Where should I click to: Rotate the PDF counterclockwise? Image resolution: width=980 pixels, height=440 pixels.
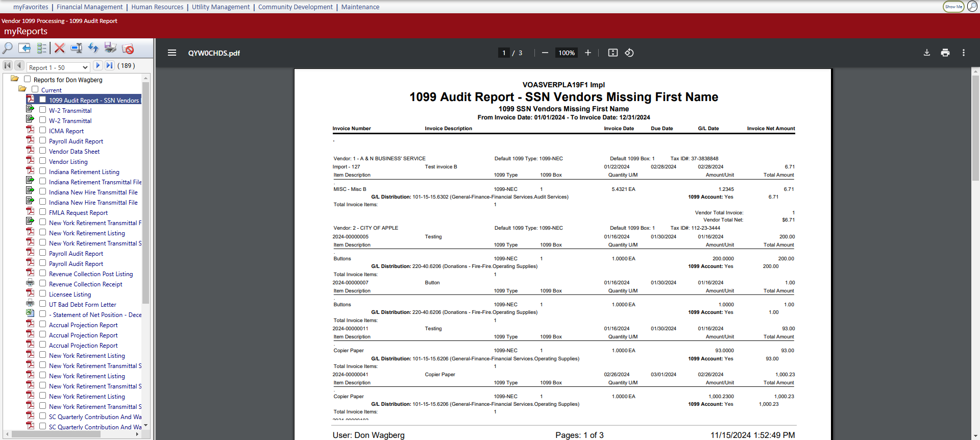point(629,53)
